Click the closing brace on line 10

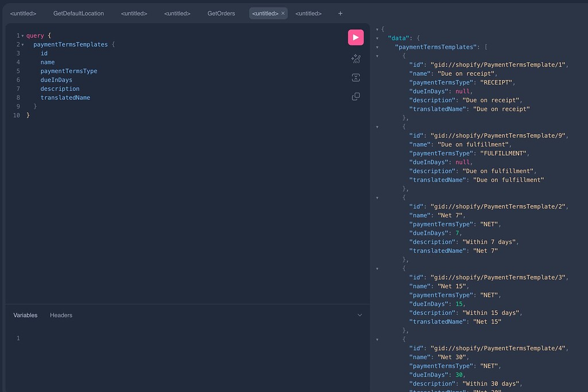28,116
